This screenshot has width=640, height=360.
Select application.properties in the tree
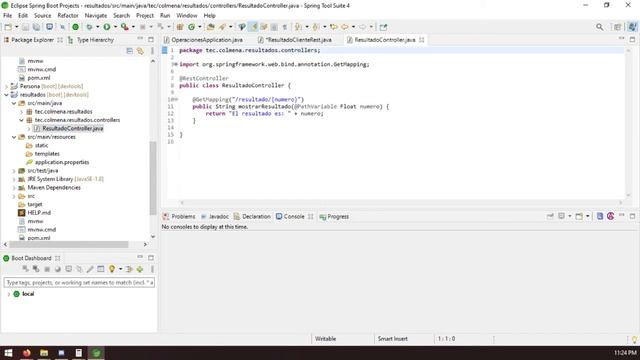(x=62, y=162)
